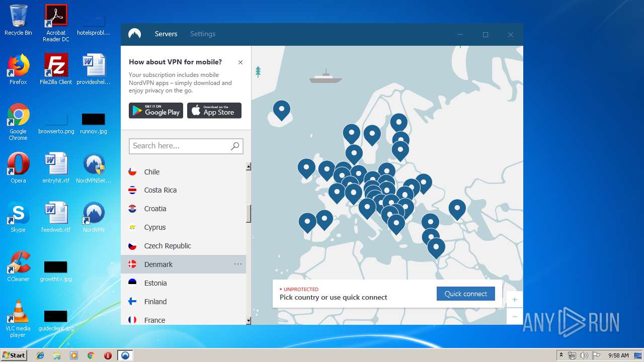Open the FileZilla Client desktop shortcut
644x362 pixels.
tap(56, 69)
